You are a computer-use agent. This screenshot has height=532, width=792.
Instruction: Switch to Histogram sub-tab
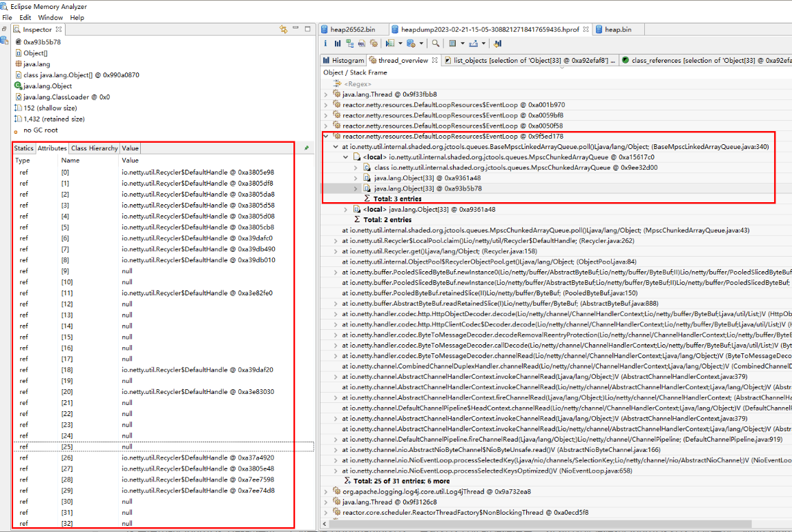pyautogui.click(x=343, y=60)
